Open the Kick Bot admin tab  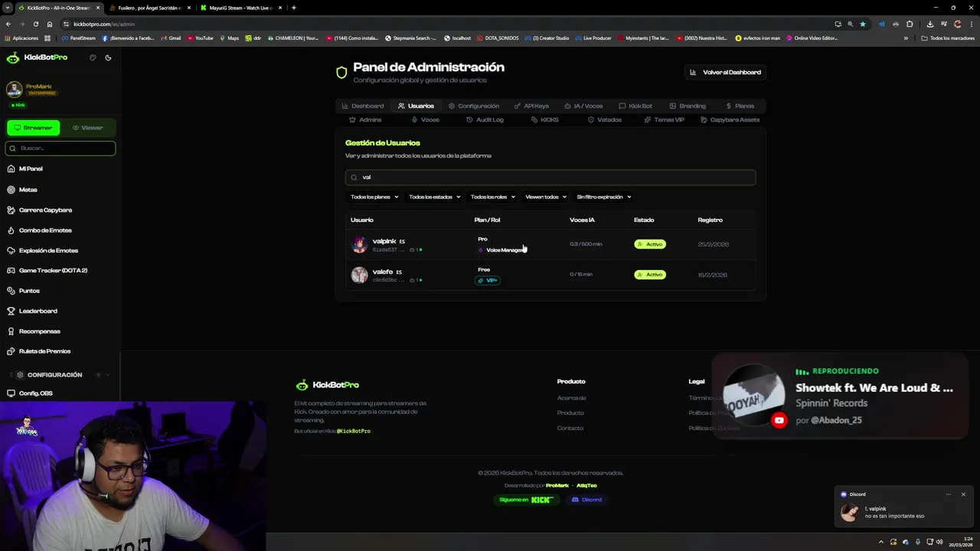pos(635,106)
